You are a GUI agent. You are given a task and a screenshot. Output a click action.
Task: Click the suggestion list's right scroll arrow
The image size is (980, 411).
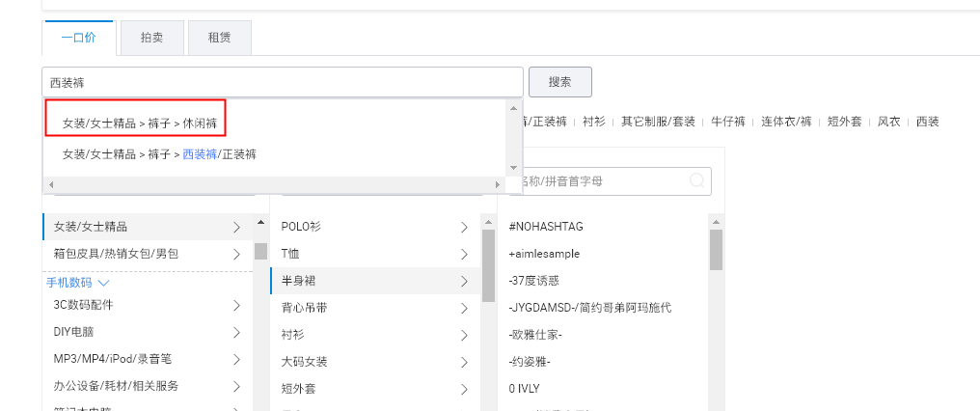(498, 184)
